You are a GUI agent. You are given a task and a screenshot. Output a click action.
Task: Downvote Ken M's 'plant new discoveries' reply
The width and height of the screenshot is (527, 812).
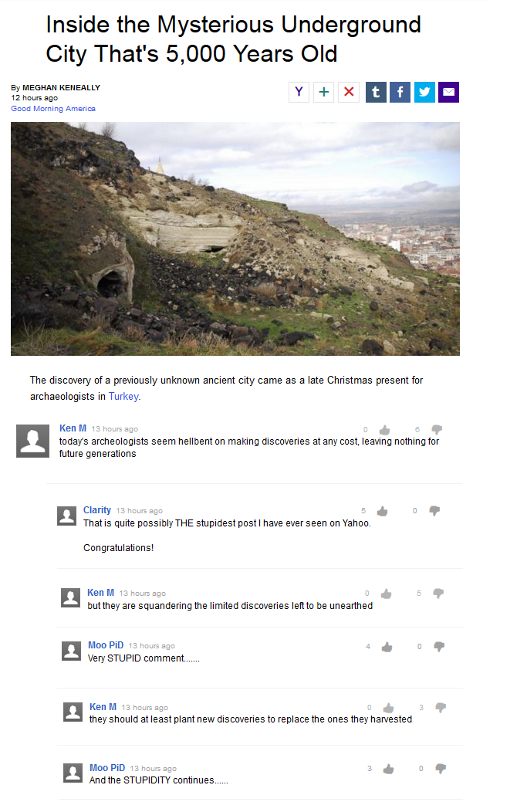(x=441, y=707)
